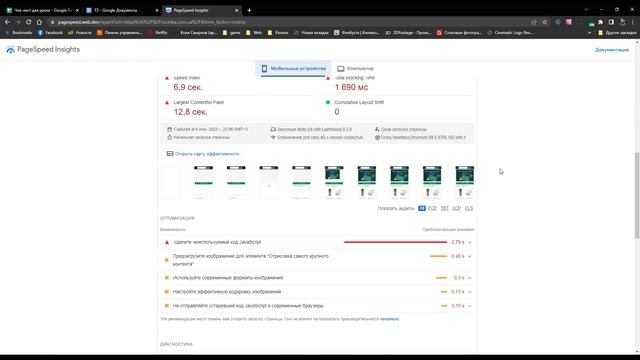
Task: Show hidden bookmarks overflow chevron
Action: coord(589,33)
